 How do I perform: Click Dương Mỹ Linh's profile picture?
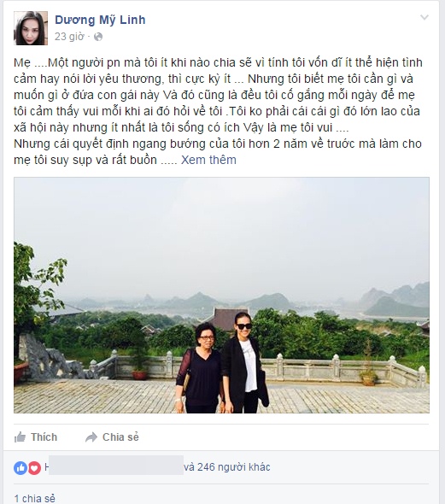pyautogui.click(x=31, y=28)
